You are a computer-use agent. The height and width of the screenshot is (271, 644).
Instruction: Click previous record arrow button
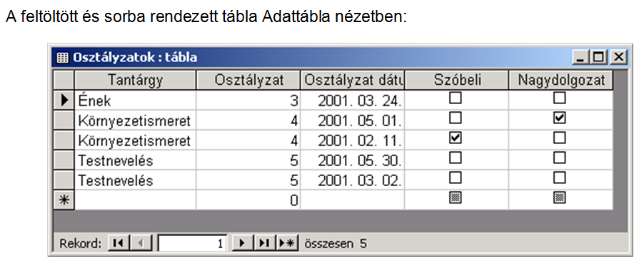click(x=141, y=243)
